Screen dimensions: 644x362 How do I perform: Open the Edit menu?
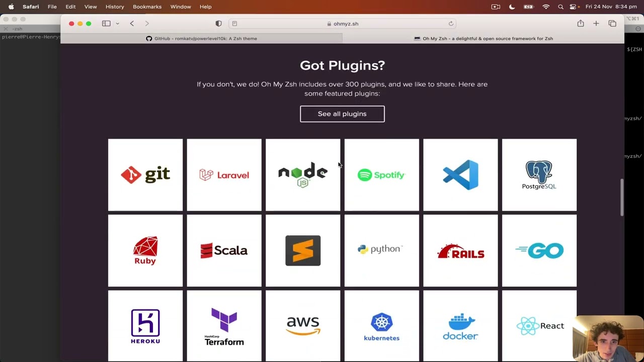pos(70,7)
